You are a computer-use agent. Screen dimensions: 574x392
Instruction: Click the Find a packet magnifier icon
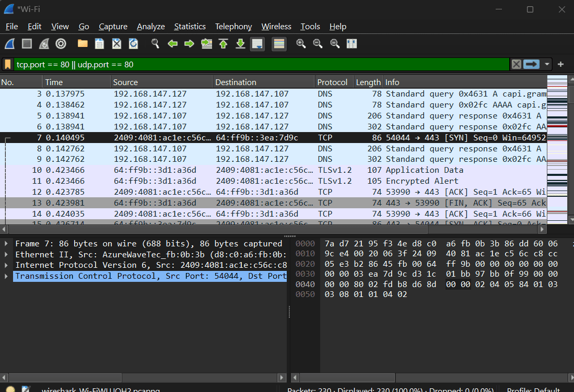[155, 44]
